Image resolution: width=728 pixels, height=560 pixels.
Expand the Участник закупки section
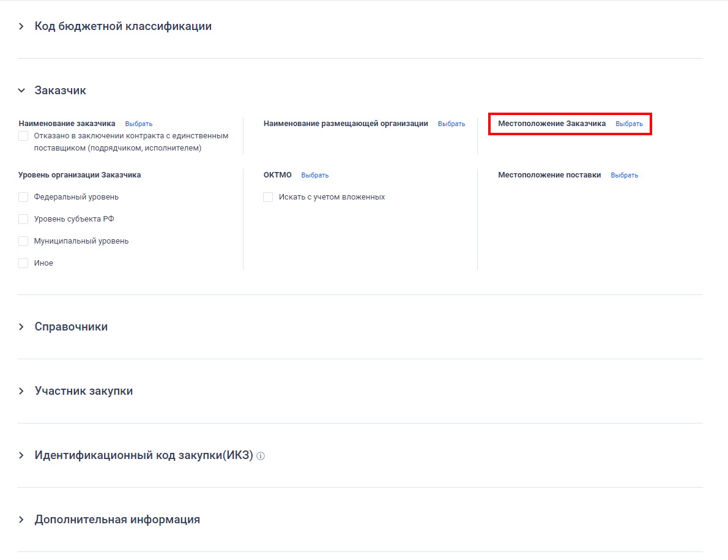[21, 391]
